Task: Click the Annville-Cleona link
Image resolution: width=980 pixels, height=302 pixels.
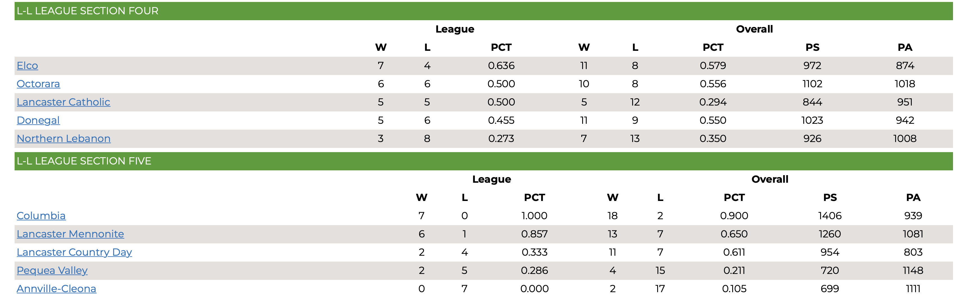Action: (56, 289)
